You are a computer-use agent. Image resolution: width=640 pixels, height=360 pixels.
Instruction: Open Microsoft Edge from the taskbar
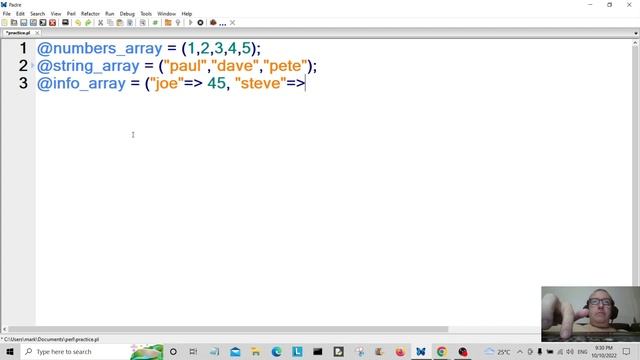(276, 351)
